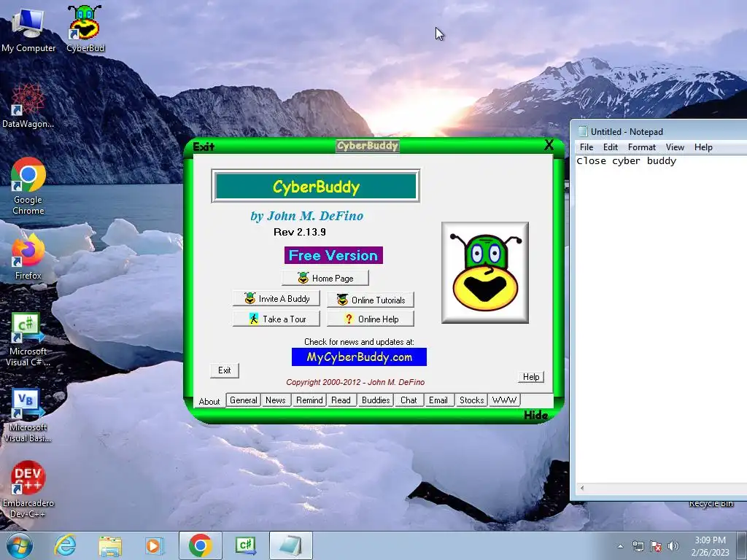Switch to Visual C# taskbar button
Image resolution: width=747 pixels, height=560 pixels.
245,545
